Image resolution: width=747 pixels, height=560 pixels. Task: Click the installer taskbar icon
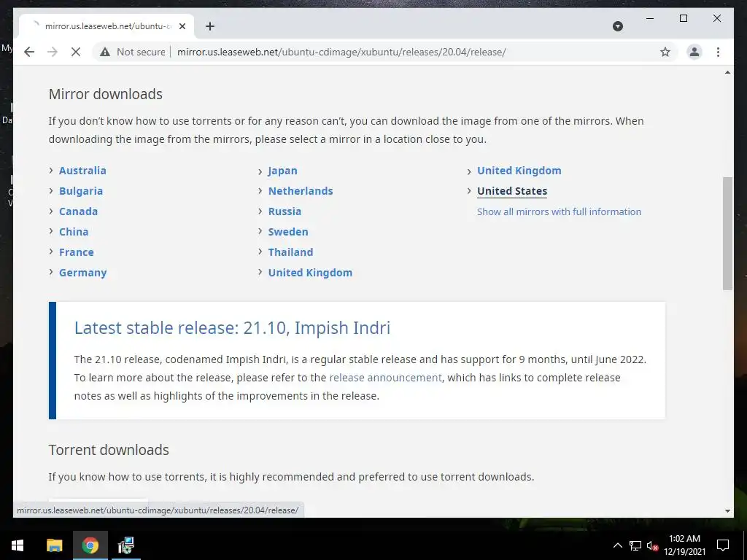click(126, 545)
